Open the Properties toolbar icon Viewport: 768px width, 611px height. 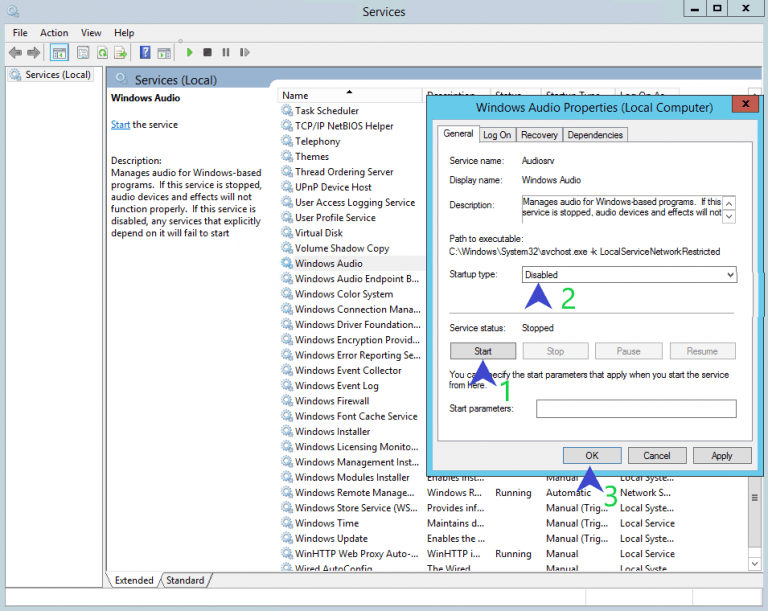83,52
